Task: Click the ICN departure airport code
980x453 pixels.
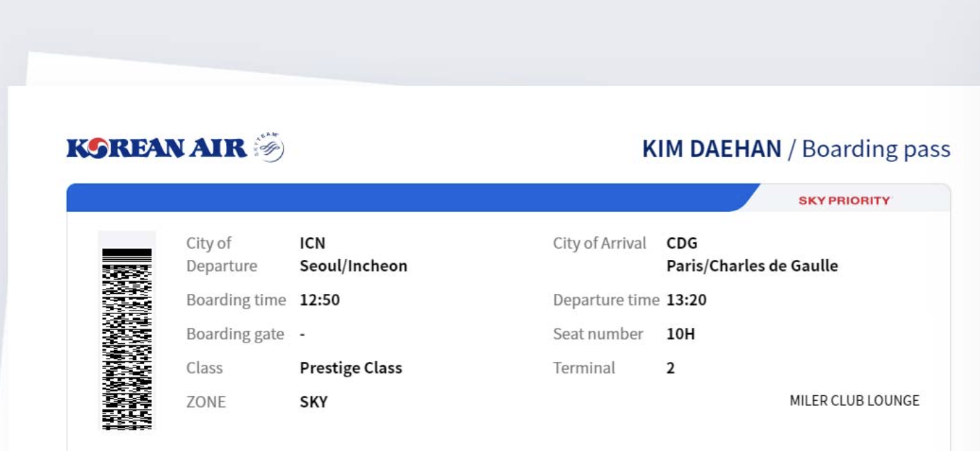Action: point(313,243)
